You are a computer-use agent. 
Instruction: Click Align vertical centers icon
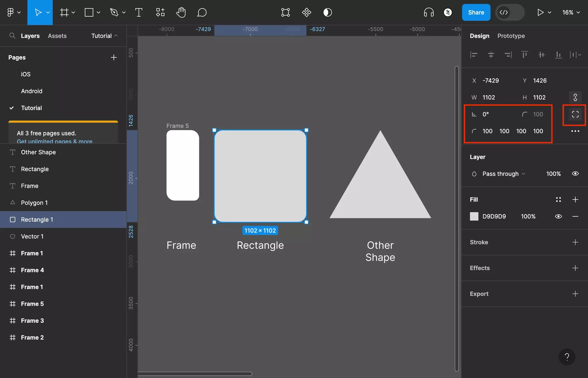coord(541,55)
